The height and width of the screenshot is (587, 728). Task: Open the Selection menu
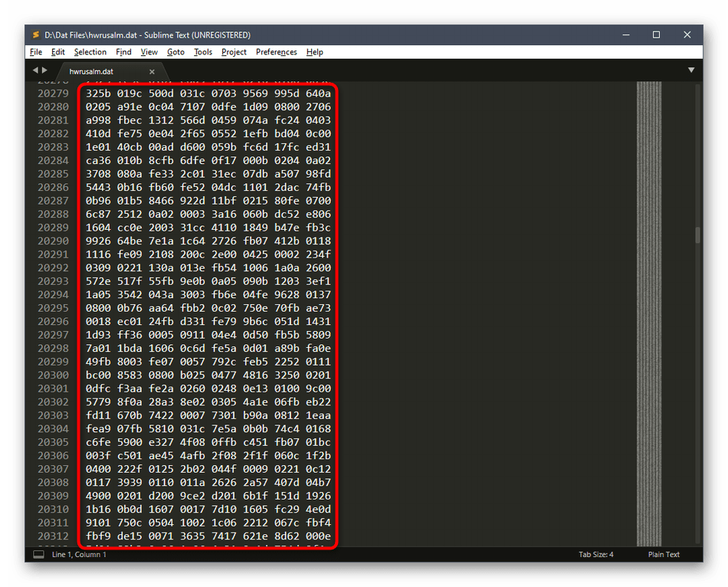pyautogui.click(x=90, y=52)
